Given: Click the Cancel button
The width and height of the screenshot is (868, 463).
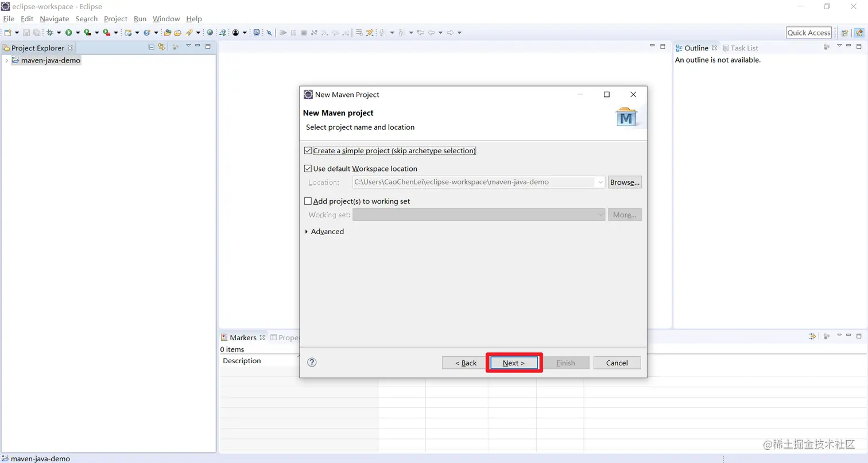Looking at the screenshot, I should pyautogui.click(x=617, y=363).
